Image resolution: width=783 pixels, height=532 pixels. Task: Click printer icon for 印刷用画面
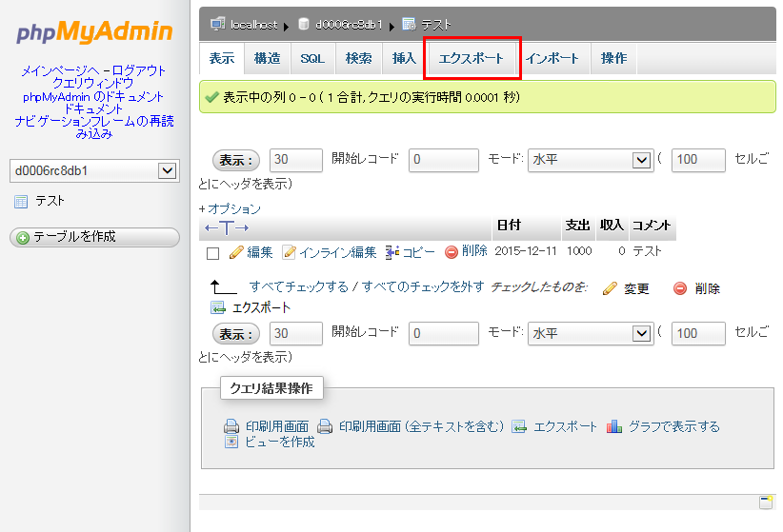231,426
